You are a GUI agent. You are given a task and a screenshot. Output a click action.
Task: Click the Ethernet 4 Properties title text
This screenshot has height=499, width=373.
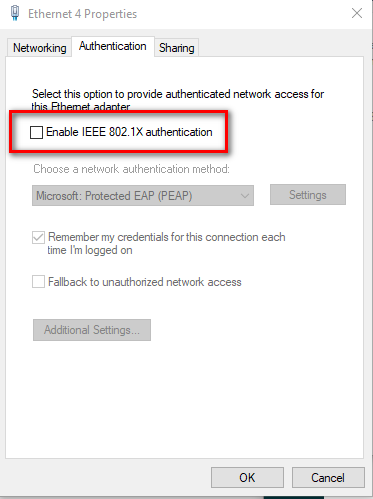[82, 14]
